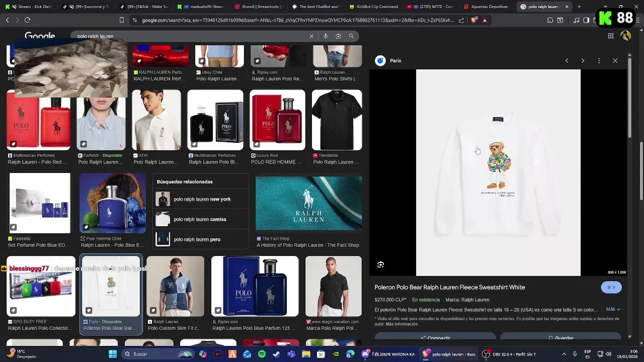Open the Pour Homme Chile Polo Blue thumbnail
This screenshot has width=644, height=362.
[x=112, y=203]
